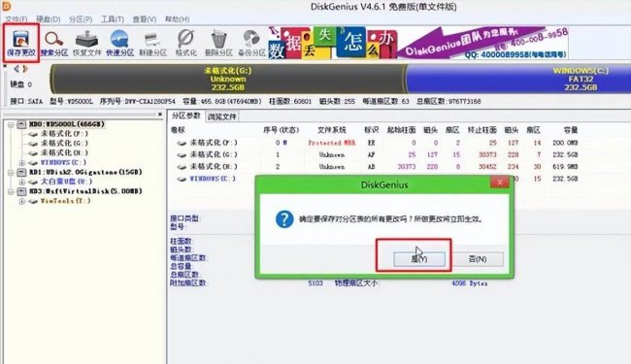This screenshot has width=631, height=364.
Task: Click the HD0:WD5000L disk icon in tree
Action: point(21,124)
